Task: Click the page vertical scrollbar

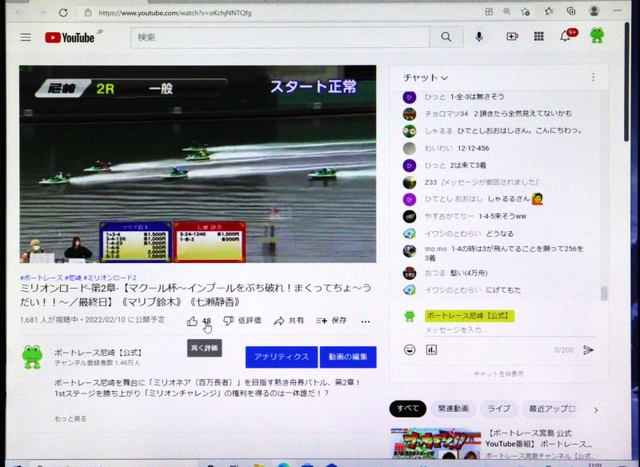Action: point(627,82)
